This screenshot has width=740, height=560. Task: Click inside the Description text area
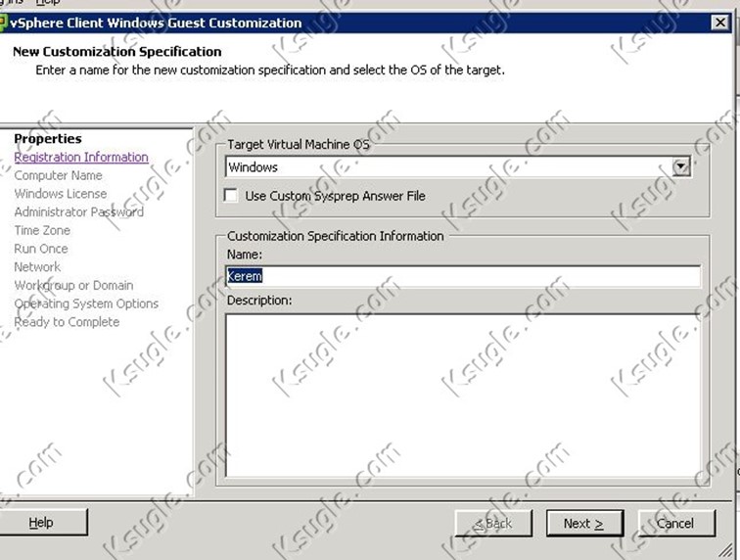463,396
